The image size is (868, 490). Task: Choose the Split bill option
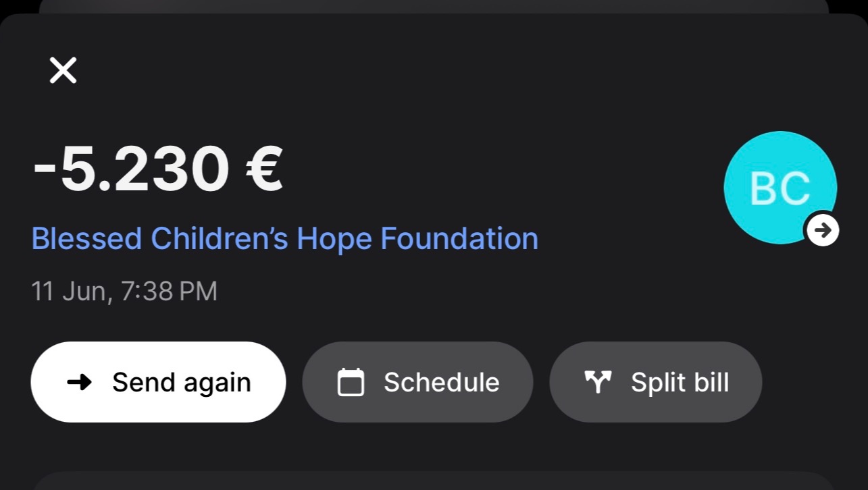click(656, 382)
